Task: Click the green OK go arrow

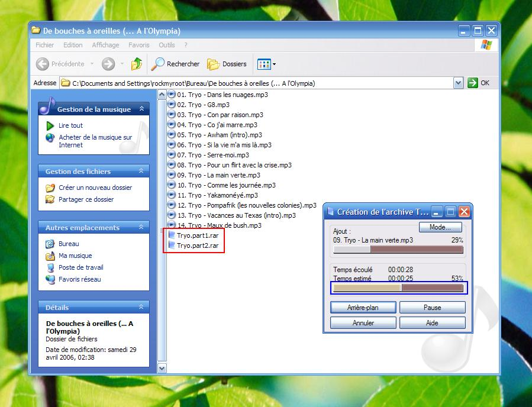Action: tap(472, 83)
